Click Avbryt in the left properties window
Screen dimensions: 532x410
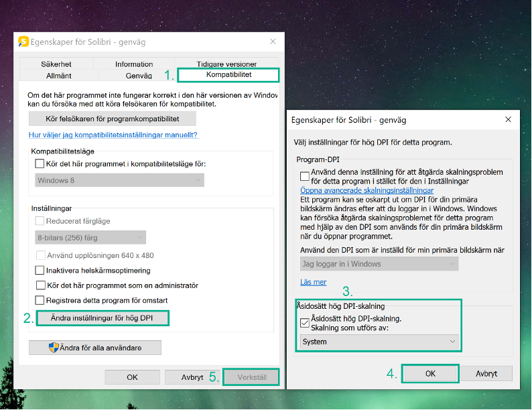[x=192, y=377]
